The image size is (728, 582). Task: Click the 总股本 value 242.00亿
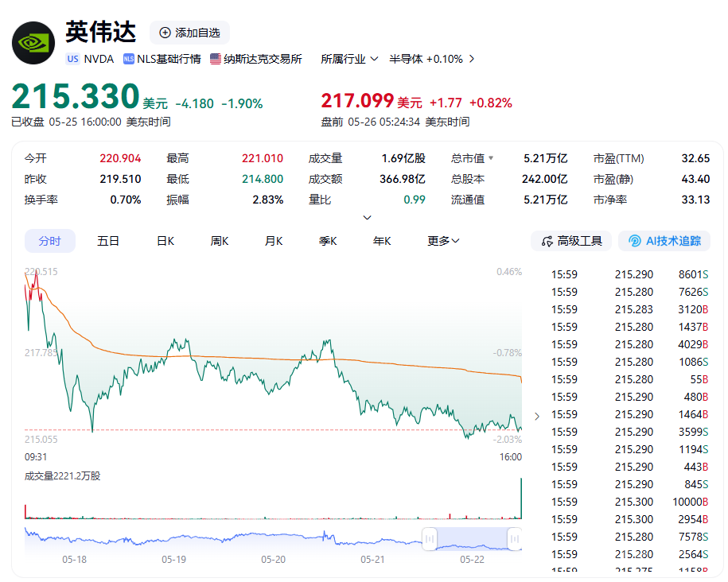pyautogui.click(x=544, y=179)
